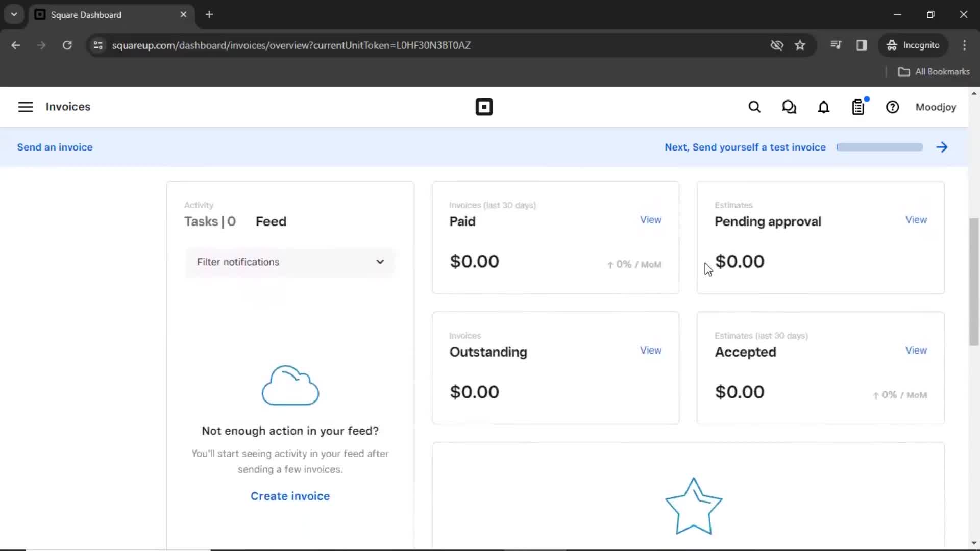
Task: Switch to the Tasks tab
Action: 210,221
